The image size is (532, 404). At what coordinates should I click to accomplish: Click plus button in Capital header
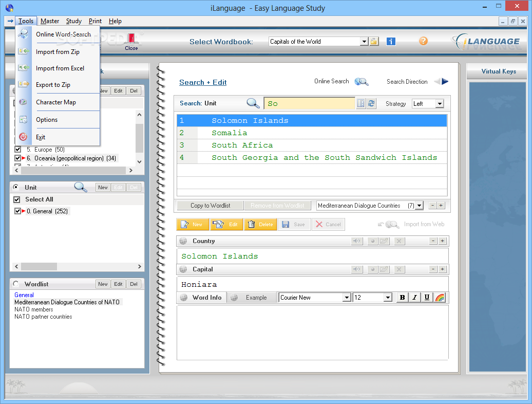point(443,269)
